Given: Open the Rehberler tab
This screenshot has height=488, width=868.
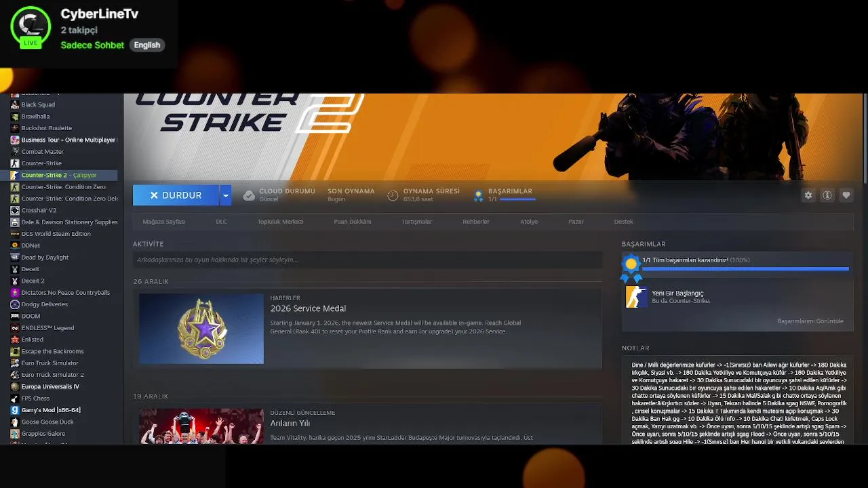Looking at the screenshot, I should tap(476, 222).
